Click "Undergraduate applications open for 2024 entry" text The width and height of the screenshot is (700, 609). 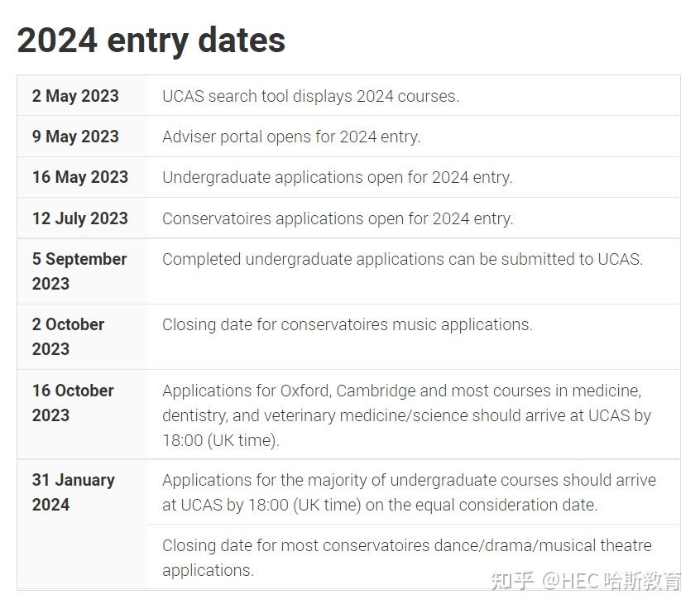(x=337, y=177)
